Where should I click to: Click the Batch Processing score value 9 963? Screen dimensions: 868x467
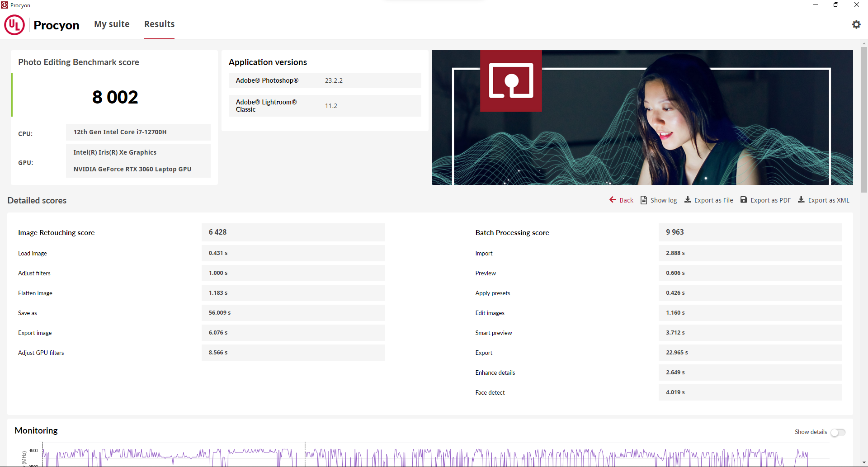(x=675, y=232)
